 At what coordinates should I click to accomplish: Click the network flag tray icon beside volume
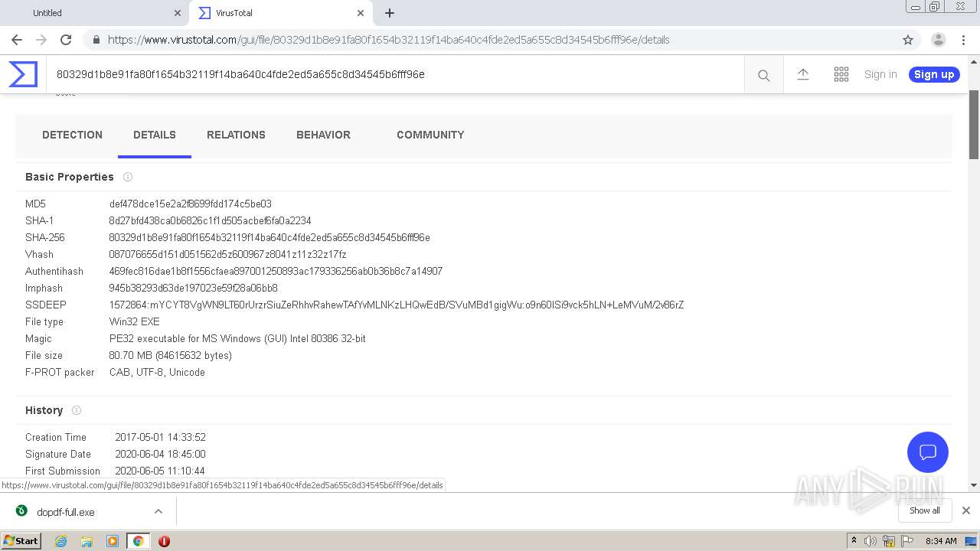pyautogui.click(x=888, y=541)
